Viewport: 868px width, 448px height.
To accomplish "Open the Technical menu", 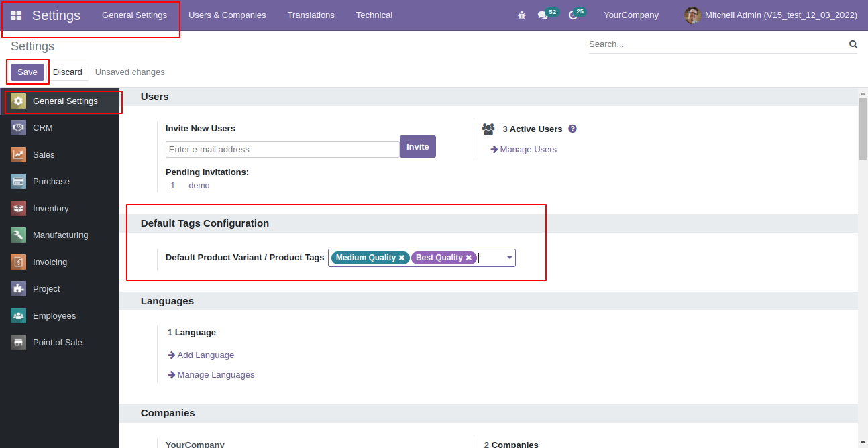I will coord(374,15).
